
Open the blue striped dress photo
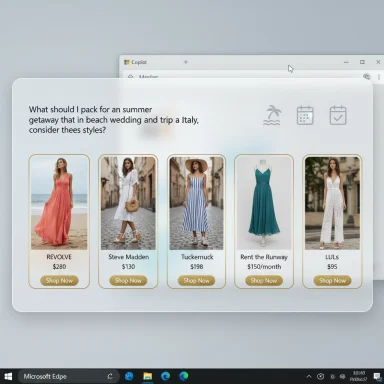[x=196, y=203]
